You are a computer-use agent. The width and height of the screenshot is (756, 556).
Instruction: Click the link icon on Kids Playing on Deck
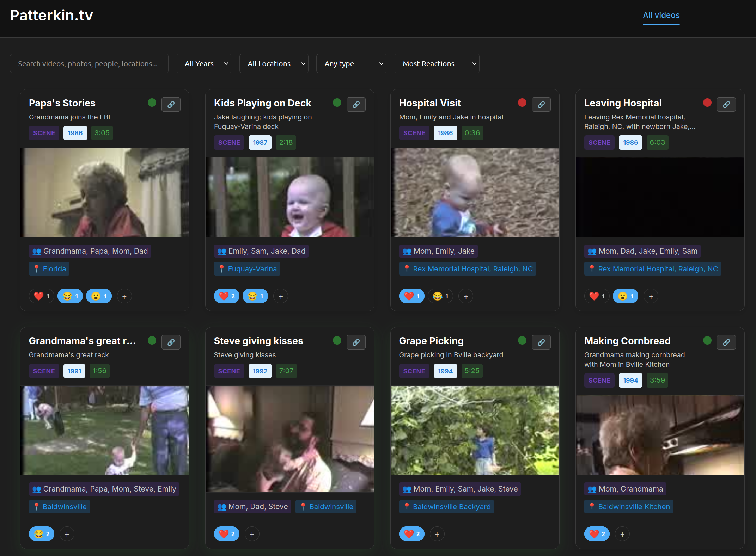click(356, 104)
